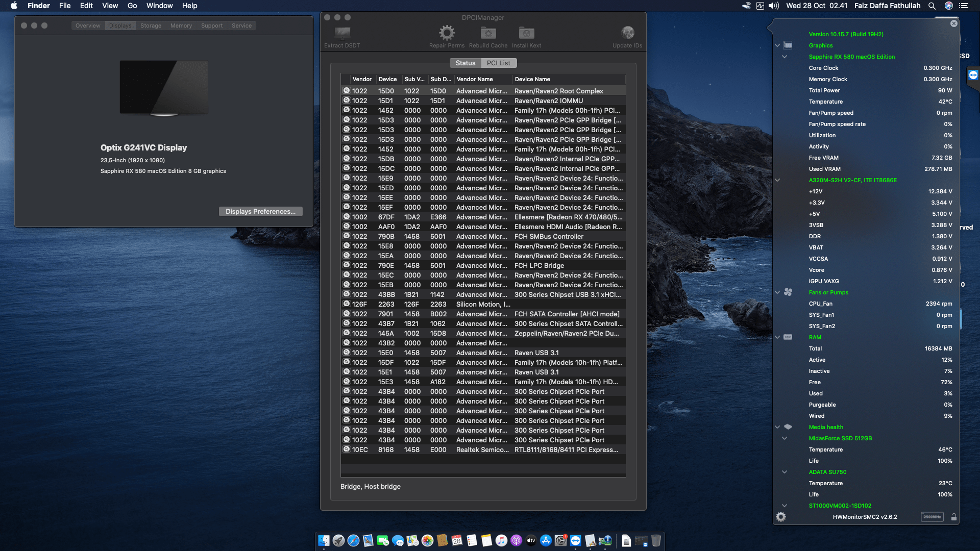
Task: Switch to the Storage tab
Action: pyautogui.click(x=151, y=26)
